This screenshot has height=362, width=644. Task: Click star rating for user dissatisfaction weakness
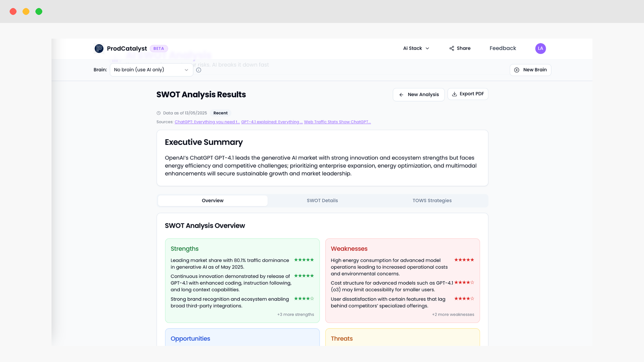click(464, 298)
